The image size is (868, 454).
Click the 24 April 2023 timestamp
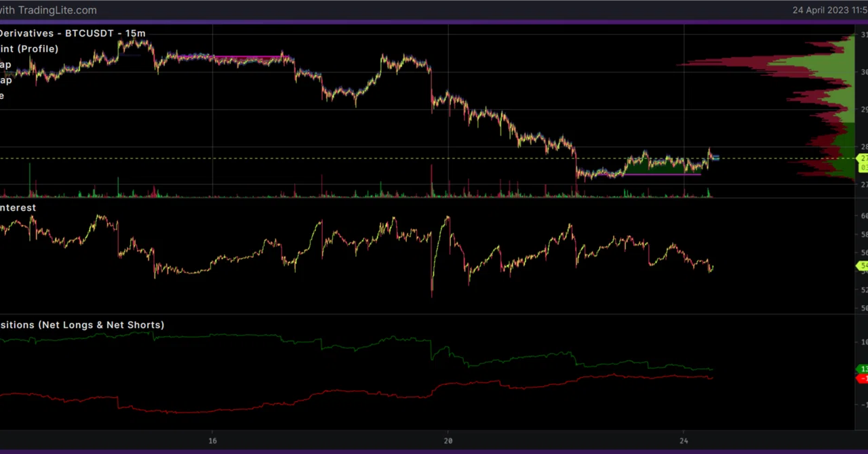coord(830,10)
